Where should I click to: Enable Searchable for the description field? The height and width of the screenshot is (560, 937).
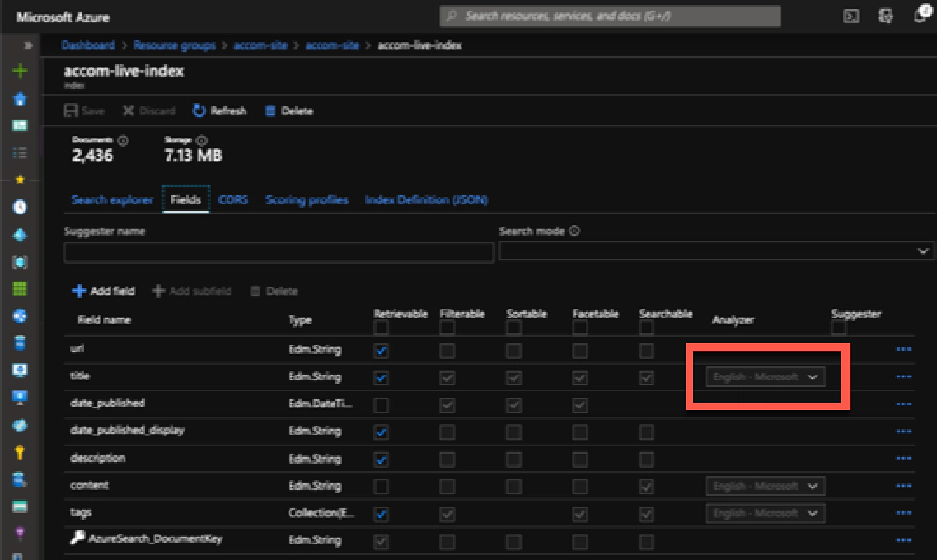[646, 459]
